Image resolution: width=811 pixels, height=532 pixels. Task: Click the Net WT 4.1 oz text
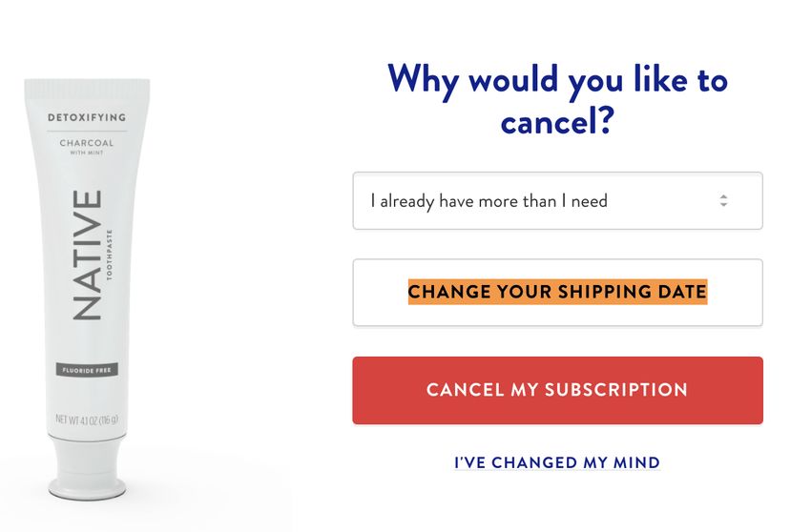pos(87,419)
